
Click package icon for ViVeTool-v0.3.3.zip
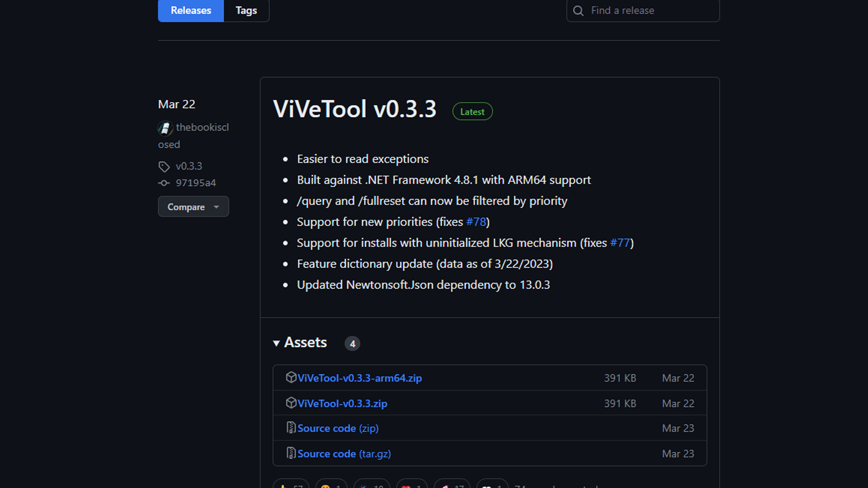(291, 403)
